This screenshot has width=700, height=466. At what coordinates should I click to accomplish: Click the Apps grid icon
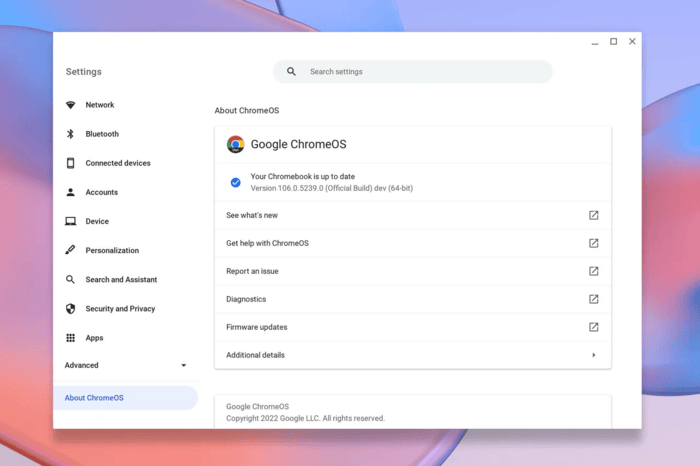coord(71,338)
